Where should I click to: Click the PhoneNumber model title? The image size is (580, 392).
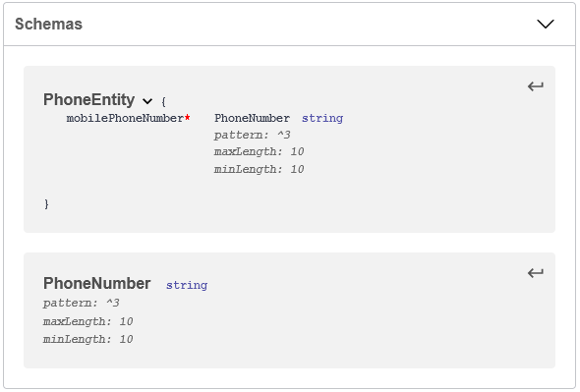pyautogui.click(x=97, y=283)
